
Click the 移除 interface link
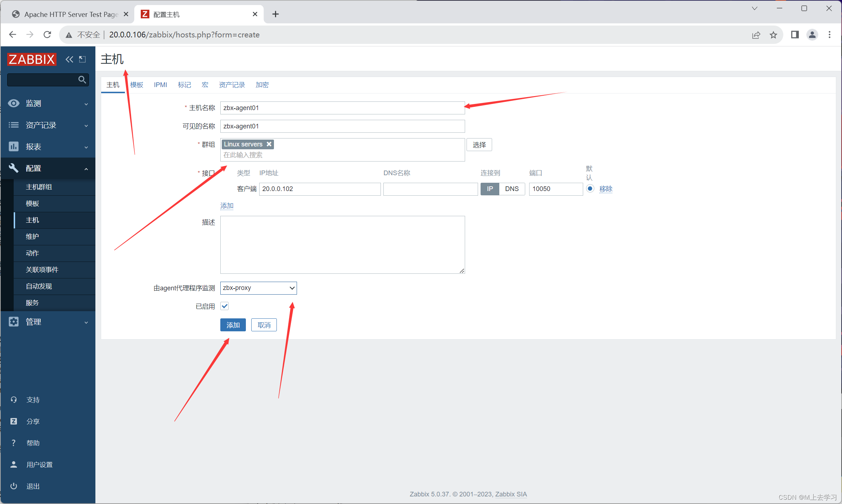(606, 189)
